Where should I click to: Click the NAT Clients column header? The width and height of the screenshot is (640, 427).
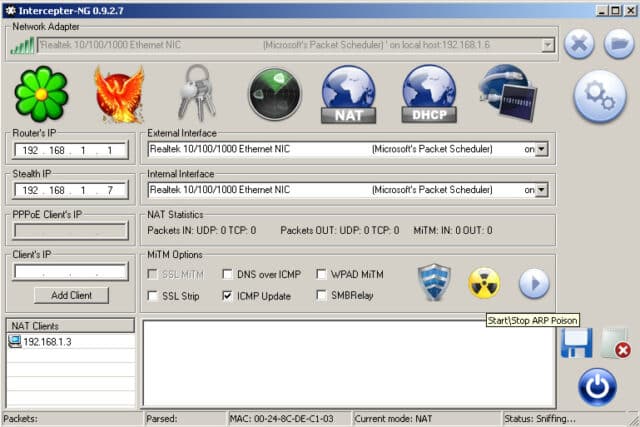(71, 326)
